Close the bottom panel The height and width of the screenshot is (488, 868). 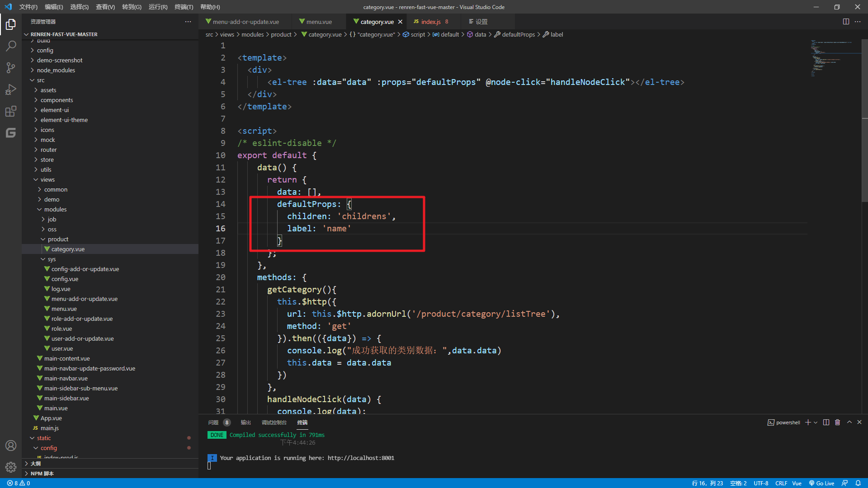(859, 422)
